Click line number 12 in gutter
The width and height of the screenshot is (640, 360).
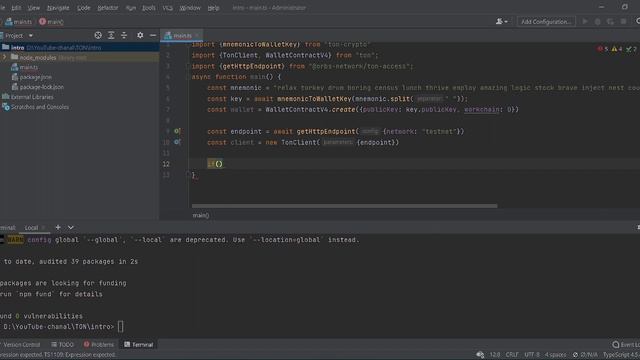coord(166,164)
